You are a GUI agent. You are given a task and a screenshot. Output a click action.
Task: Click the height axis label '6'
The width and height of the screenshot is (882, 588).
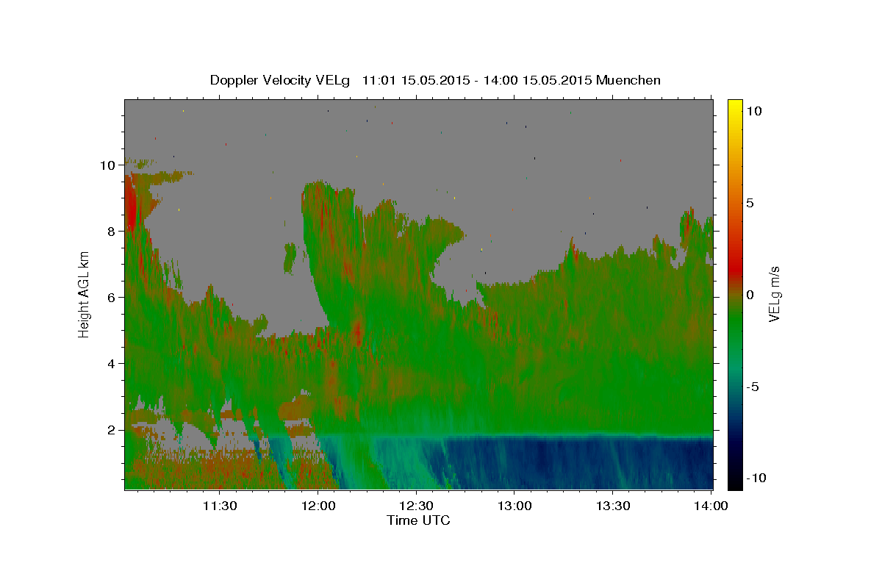pyautogui.click(x=111, y=298)
